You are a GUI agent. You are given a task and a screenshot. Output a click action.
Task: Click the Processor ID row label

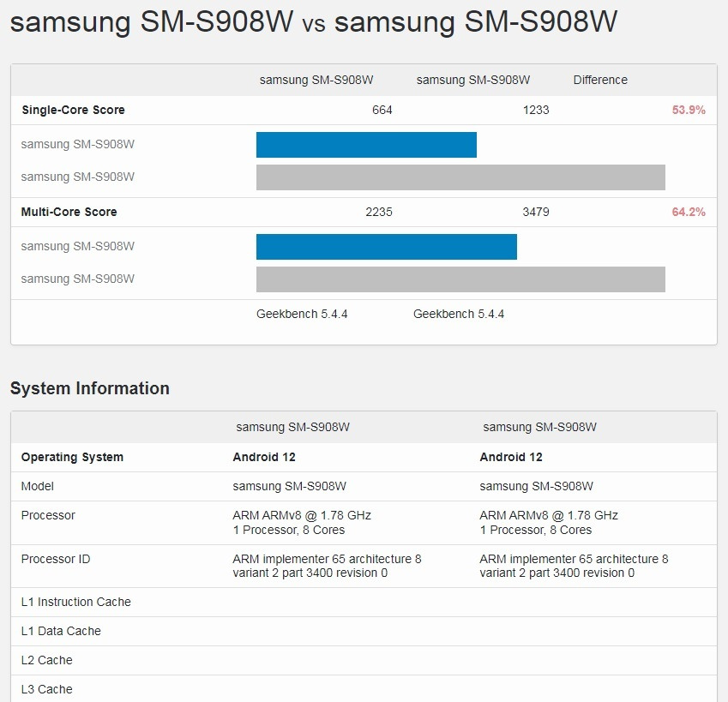tap(55, 559)
